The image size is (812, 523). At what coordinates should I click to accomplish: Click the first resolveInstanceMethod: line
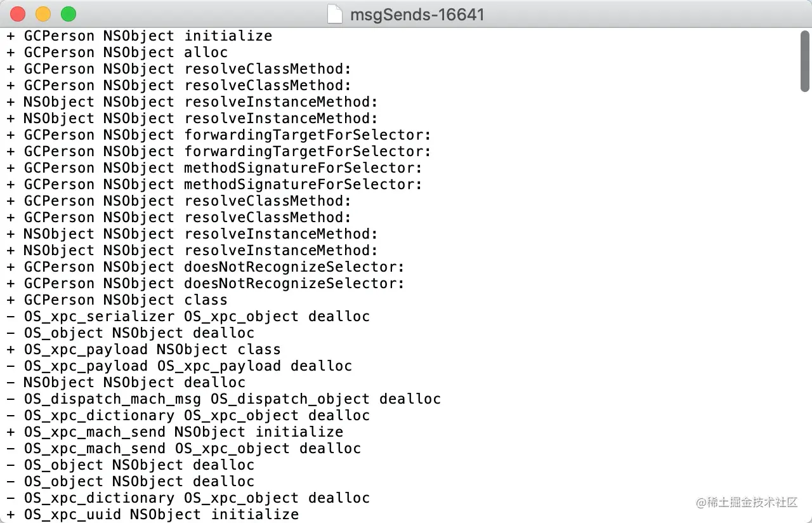pyautogui.click(x=192, y=102)
